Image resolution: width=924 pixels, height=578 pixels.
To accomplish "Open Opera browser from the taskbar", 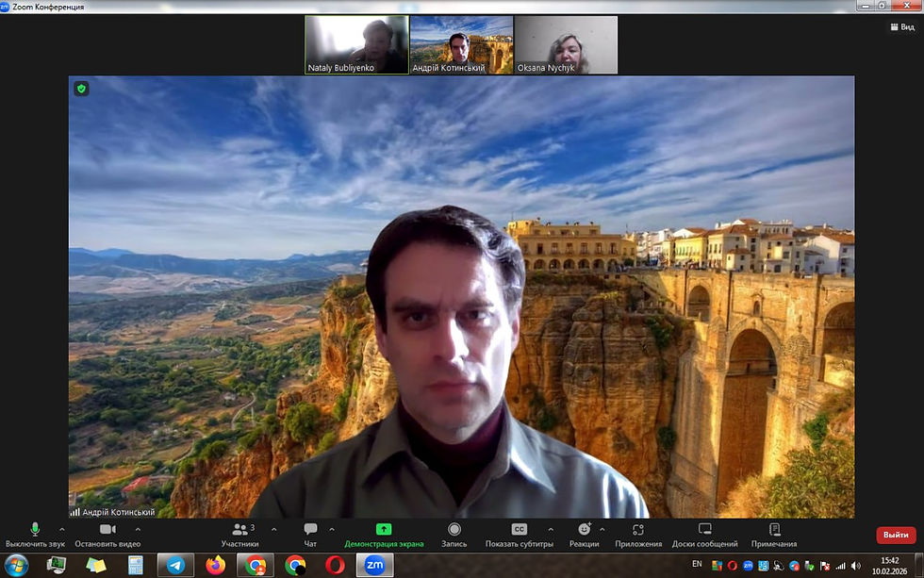I will pyautogui.click(x=335, y=566).
